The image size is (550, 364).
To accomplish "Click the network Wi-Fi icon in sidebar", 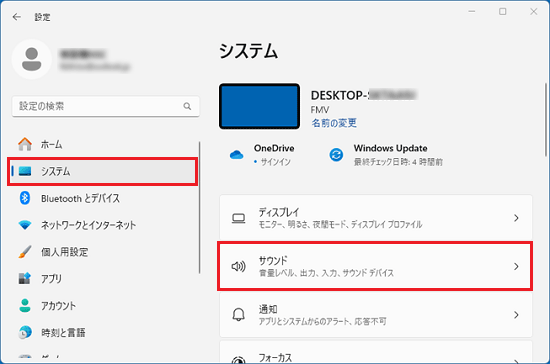I will [x=25, y=225].
